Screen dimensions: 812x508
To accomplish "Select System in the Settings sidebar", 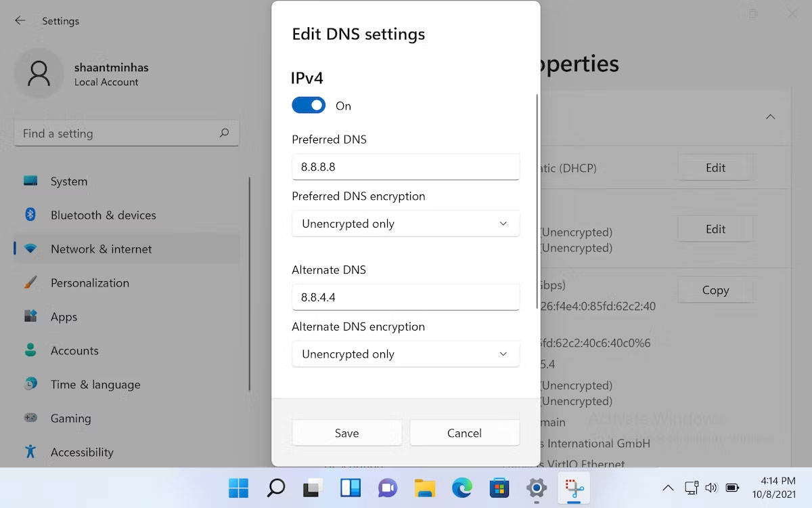I will click(x=68, y=181).
